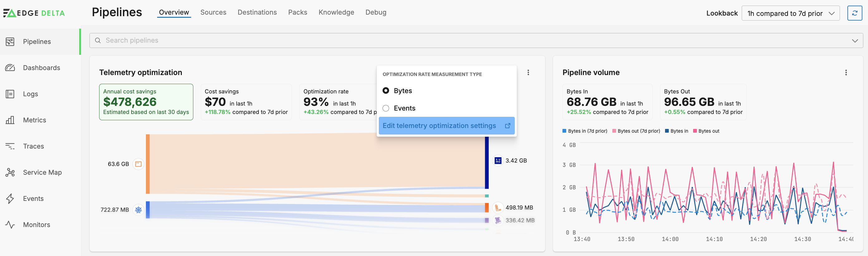The width and height of the screenshot is (868, 256).
Task: Click the 336.42 MB destination label
Action: (520, 221)
